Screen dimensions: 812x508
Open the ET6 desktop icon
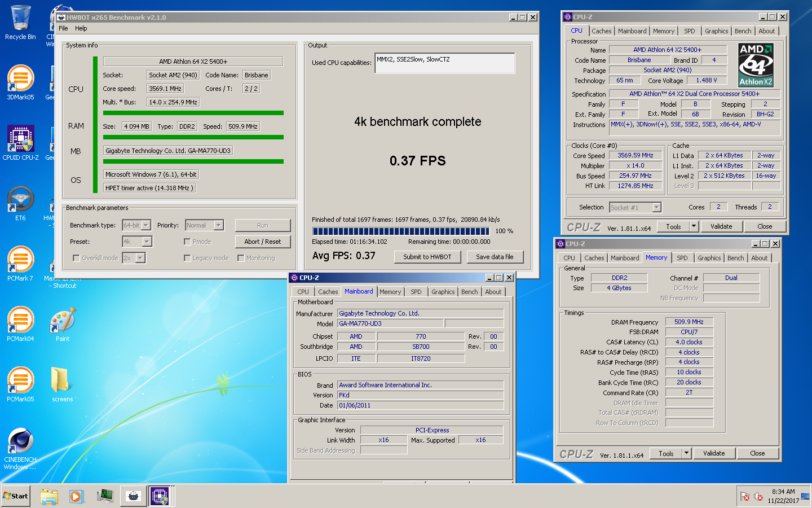(20, 204)
